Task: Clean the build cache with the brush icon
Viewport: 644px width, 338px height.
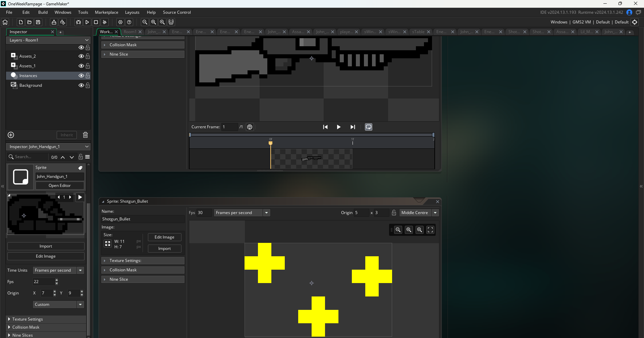Action: [x=105, y=22]
